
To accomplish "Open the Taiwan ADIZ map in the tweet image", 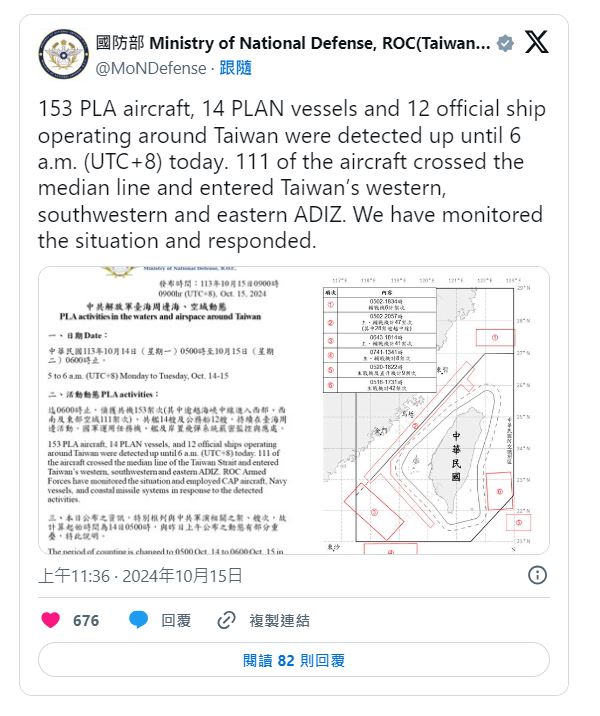I will (437, 410).
